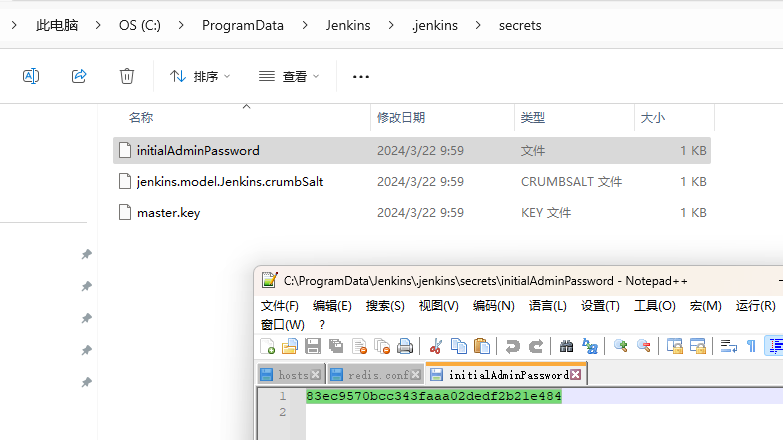
Task: Go to Jenkins breadcrumb folder
Action: [x=348, y=25]
